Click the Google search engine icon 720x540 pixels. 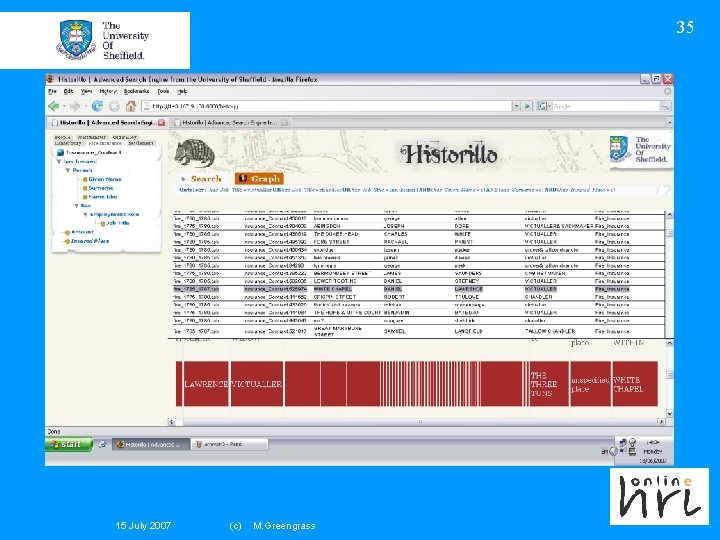542,106
